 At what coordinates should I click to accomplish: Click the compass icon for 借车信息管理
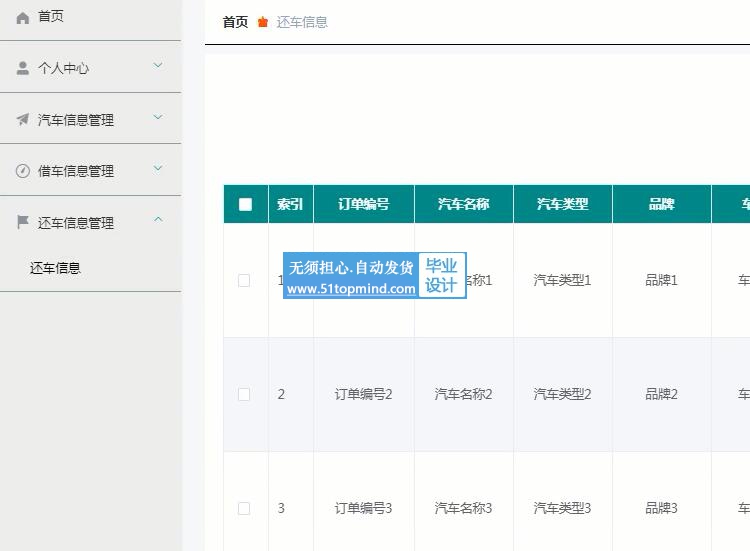tap(23, 171)
